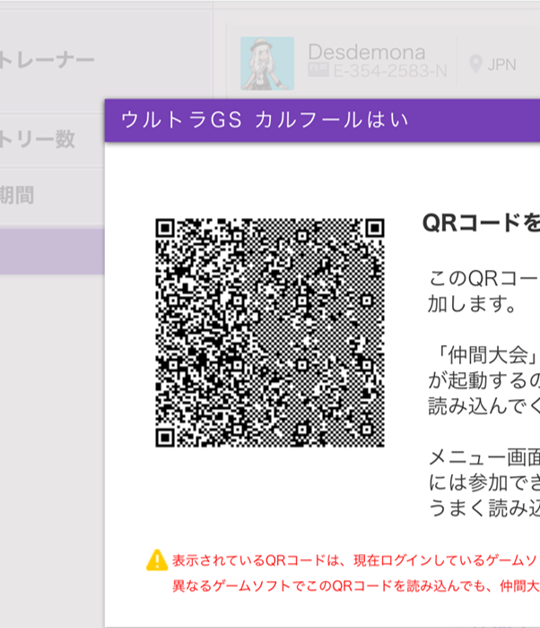Click the JPN region label
Image resolution: width=540 pixels, height=628 pixels.
[x=502, y=64]
